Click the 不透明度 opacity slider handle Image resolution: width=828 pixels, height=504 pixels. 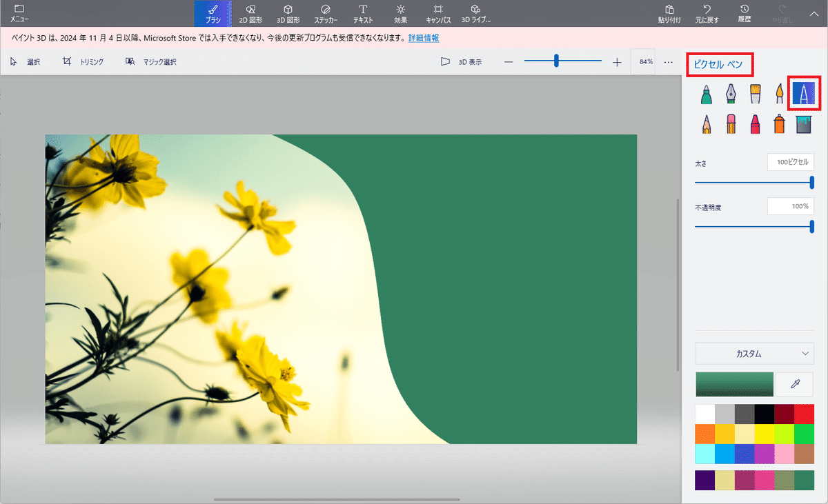click(x=812, y=226)
